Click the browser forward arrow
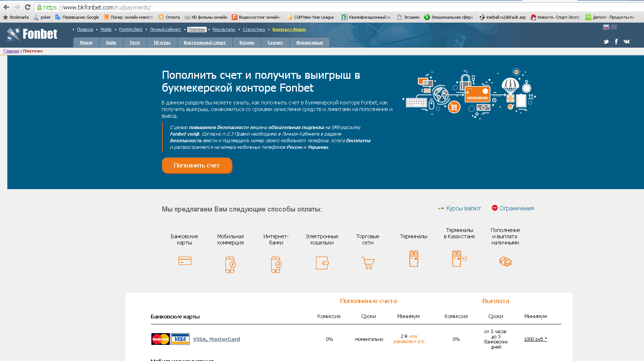 pyautogui.click(x=17, y=7)
